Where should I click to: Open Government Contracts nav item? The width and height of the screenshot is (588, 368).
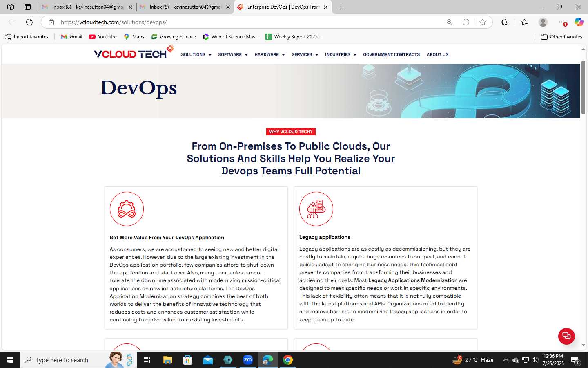point(391,54)
